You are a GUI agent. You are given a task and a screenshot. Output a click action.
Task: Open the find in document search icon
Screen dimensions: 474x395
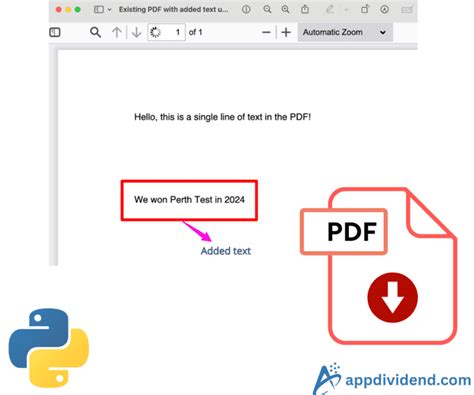pos(95,32)
